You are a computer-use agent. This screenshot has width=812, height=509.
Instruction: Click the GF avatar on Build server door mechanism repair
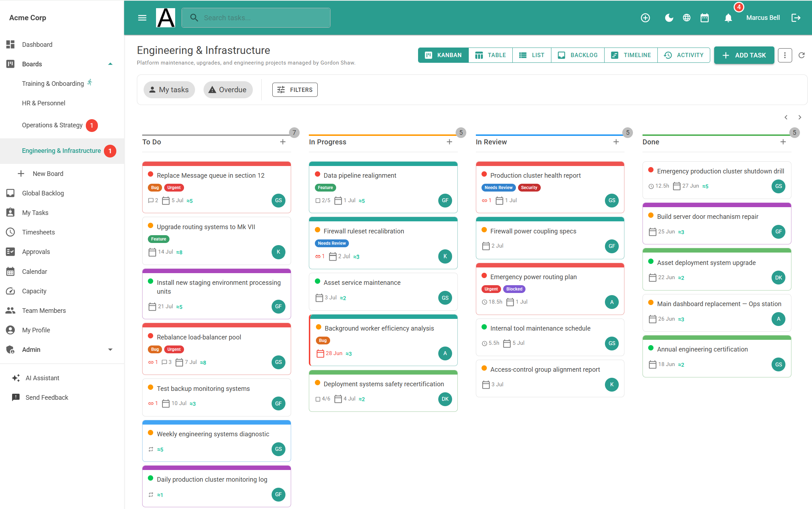coord(778,232)
